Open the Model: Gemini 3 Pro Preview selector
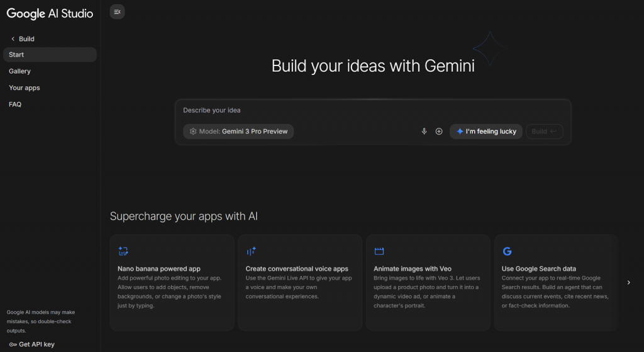The image size is (644, 352). [238, 132]
